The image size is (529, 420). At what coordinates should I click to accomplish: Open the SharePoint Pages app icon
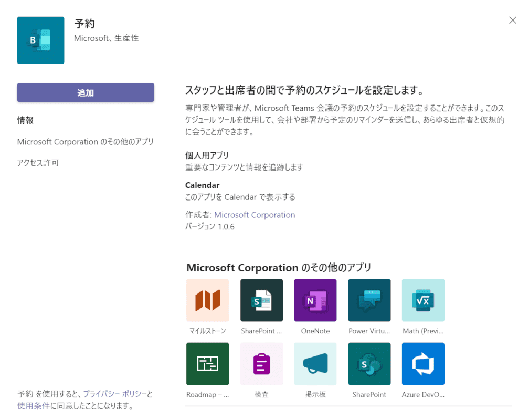[261, 300]
